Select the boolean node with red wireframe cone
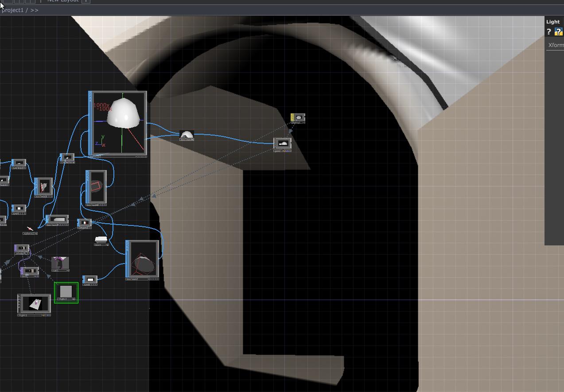564x392 pixels. point(142,260)
